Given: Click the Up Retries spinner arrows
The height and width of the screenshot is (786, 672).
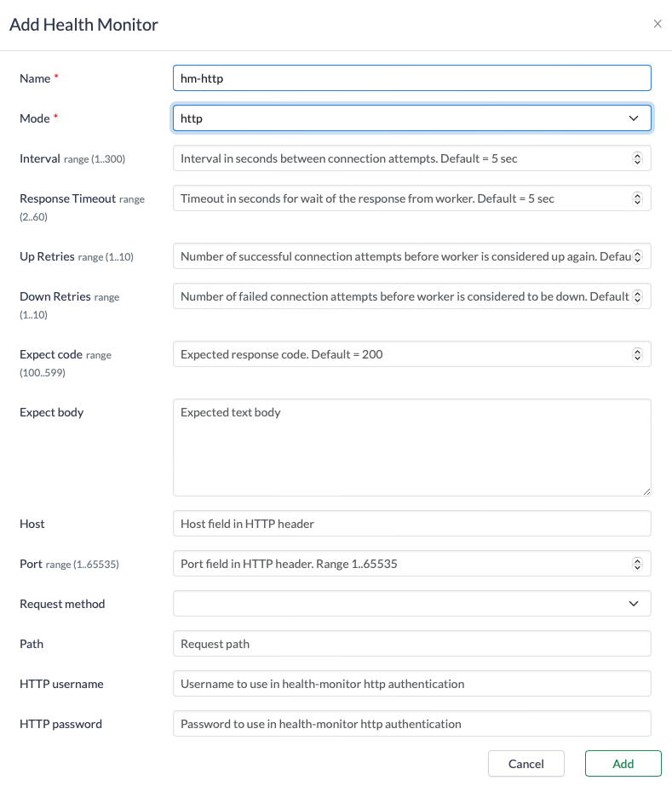Looking at the screenshot, I should [x=637, y=256].
